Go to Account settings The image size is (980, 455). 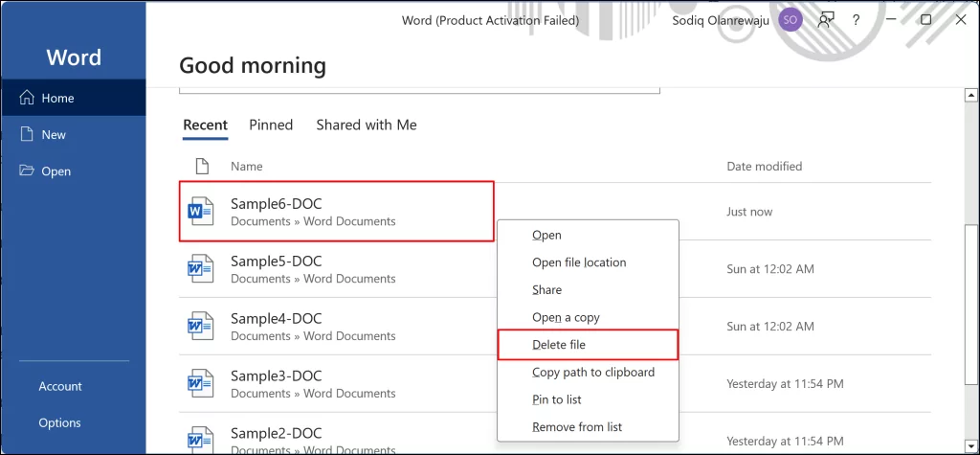click(x=60, y=386)
